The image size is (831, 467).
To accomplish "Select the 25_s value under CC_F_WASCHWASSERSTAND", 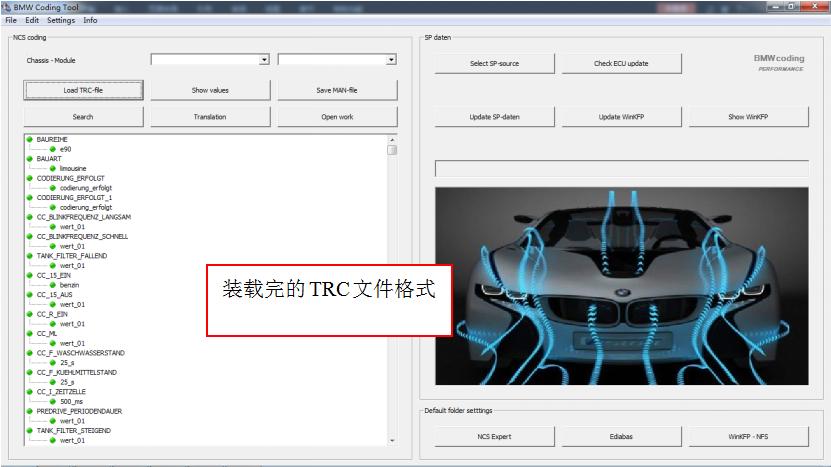I will [x=67, y=363].
